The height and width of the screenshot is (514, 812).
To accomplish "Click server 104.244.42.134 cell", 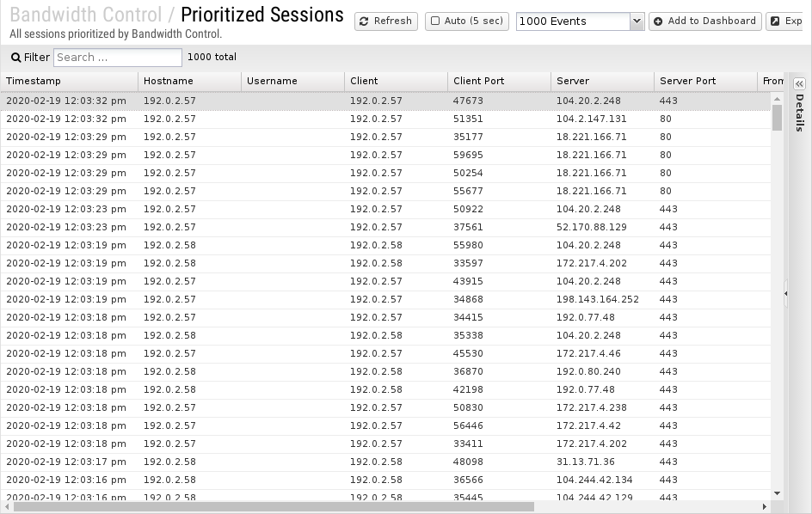I will [602, 480].
